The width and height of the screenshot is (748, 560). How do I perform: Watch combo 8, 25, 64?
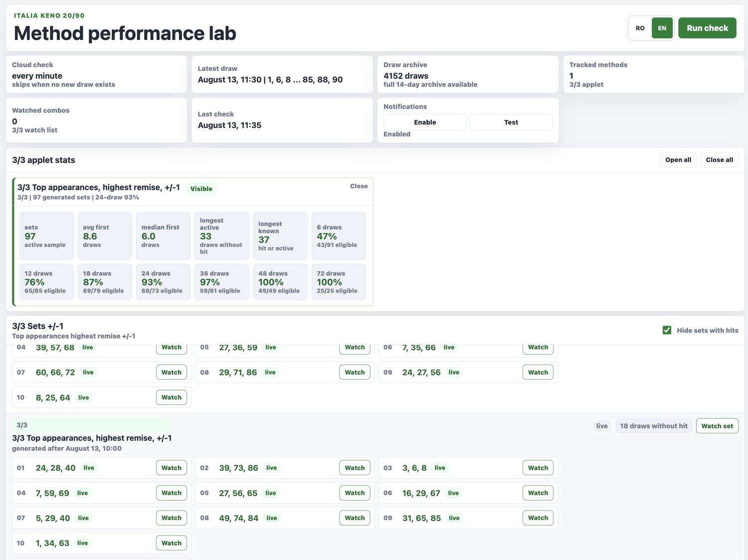(172, 397)
